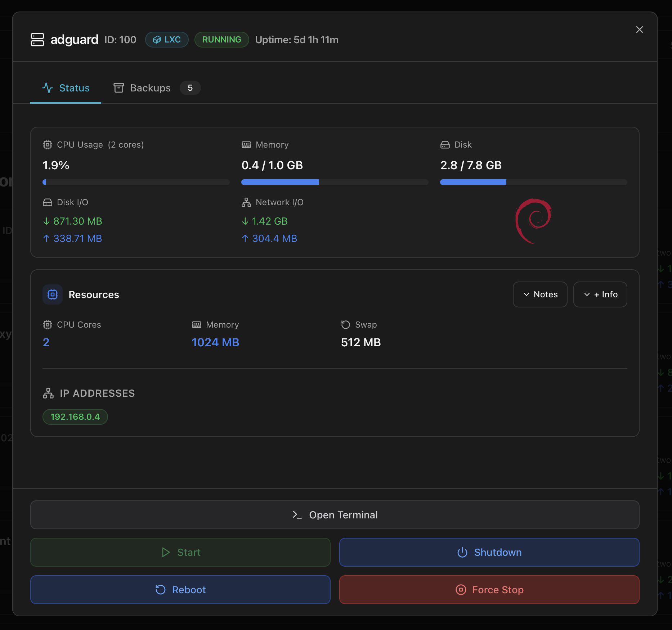This screenshot has width=672, height=630.
Task: Switch to the Status tab
Action: click(x=66, y=88)
